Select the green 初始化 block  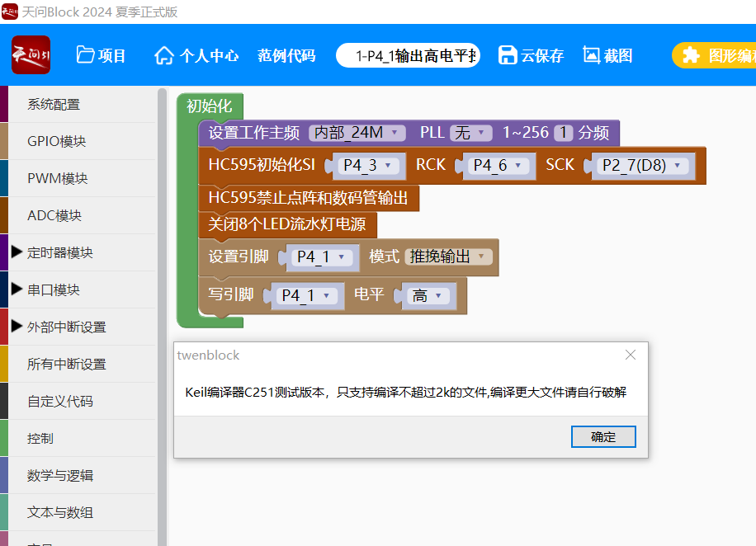click(x=210, y=106)
